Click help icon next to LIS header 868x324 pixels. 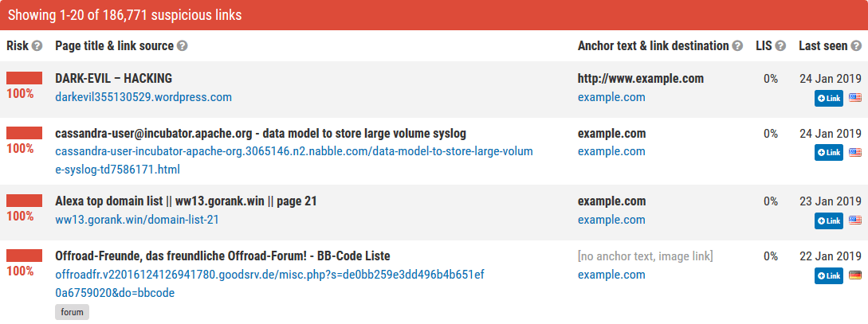pos(780,46)
